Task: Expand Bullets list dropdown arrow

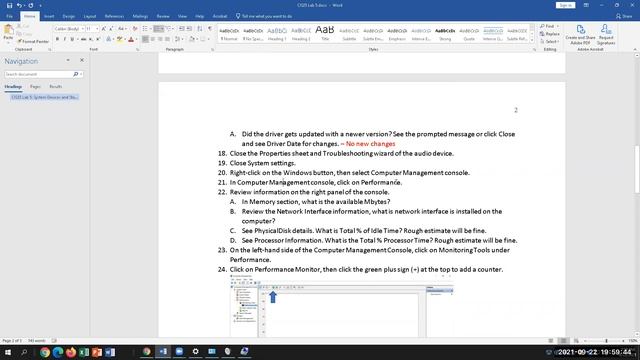Action: [x=151, y=29]
